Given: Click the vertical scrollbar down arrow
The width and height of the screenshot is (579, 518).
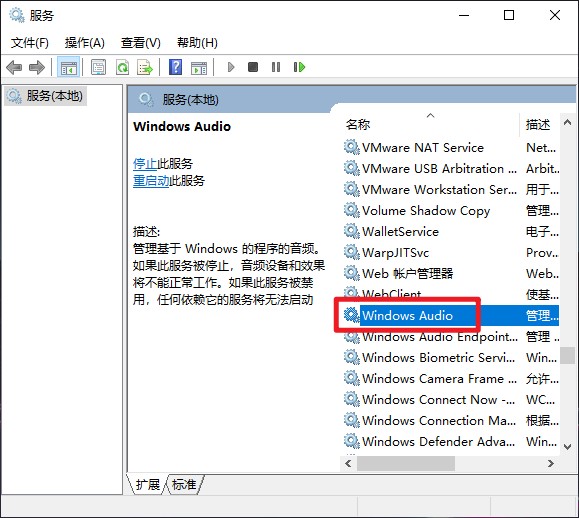Looking at the screenshot, I should pyautogui.click(x=568, y=447).
